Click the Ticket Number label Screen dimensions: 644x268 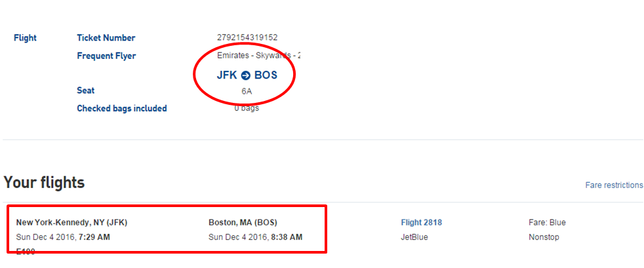click(106, 38)
